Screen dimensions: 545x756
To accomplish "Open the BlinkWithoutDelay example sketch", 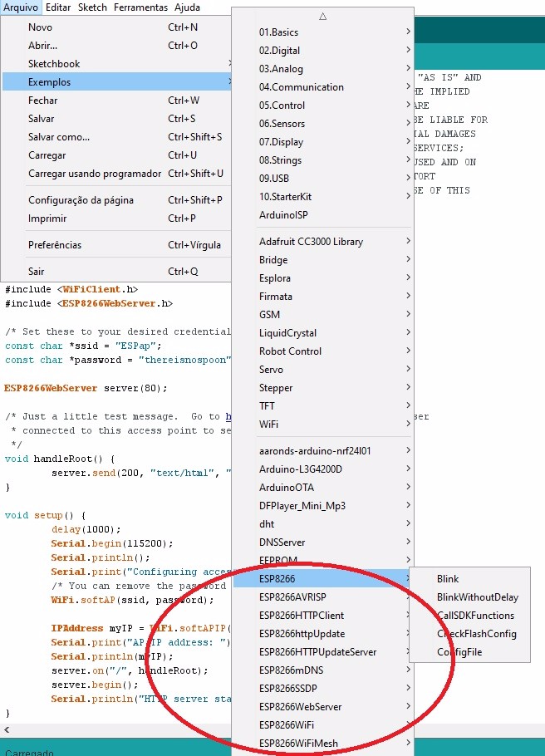I will click(x=469, y=596).
